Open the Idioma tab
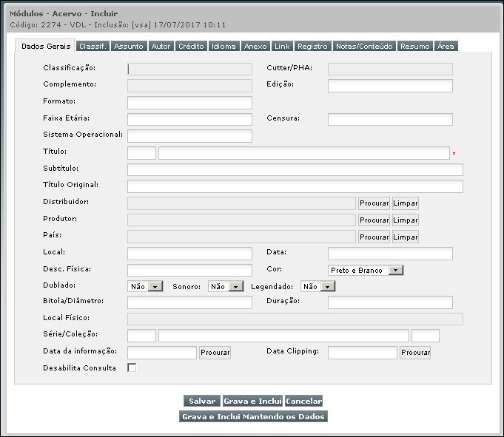 (224, 46)
